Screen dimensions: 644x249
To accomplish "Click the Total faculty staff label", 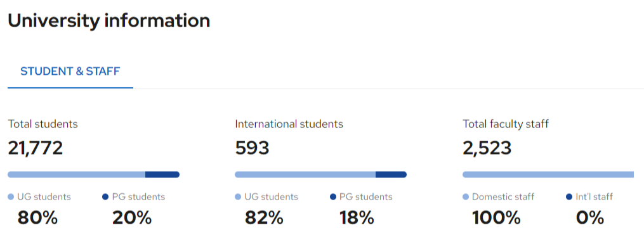I will coord(506,124).
